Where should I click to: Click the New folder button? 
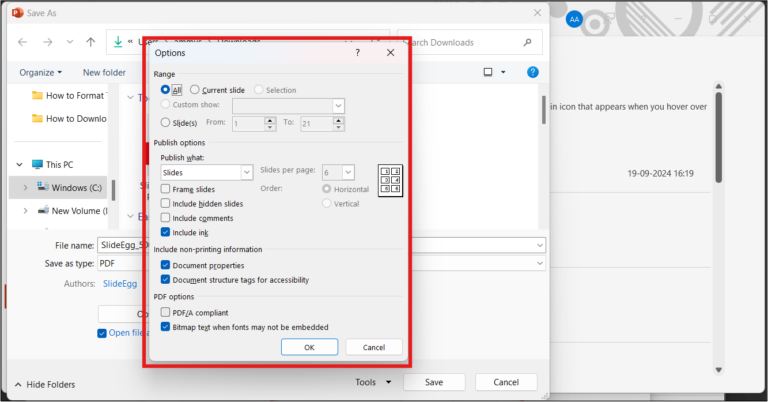click(x=104, y=72)
